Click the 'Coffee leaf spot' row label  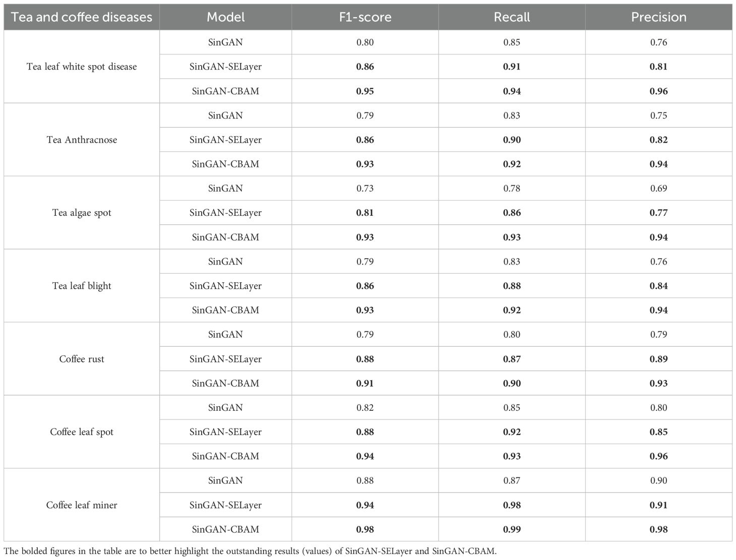point(82,432)
